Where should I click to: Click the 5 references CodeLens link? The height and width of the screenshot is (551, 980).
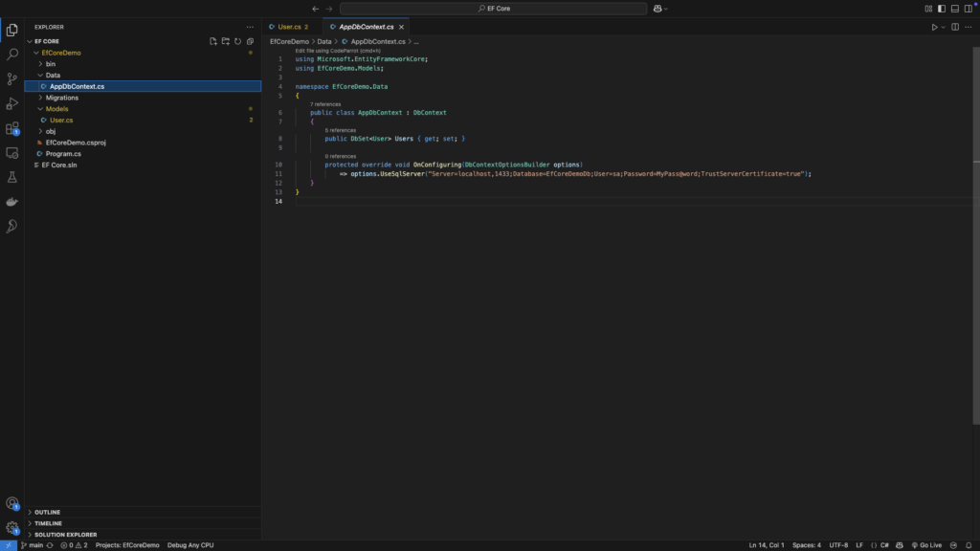point(340,130)
